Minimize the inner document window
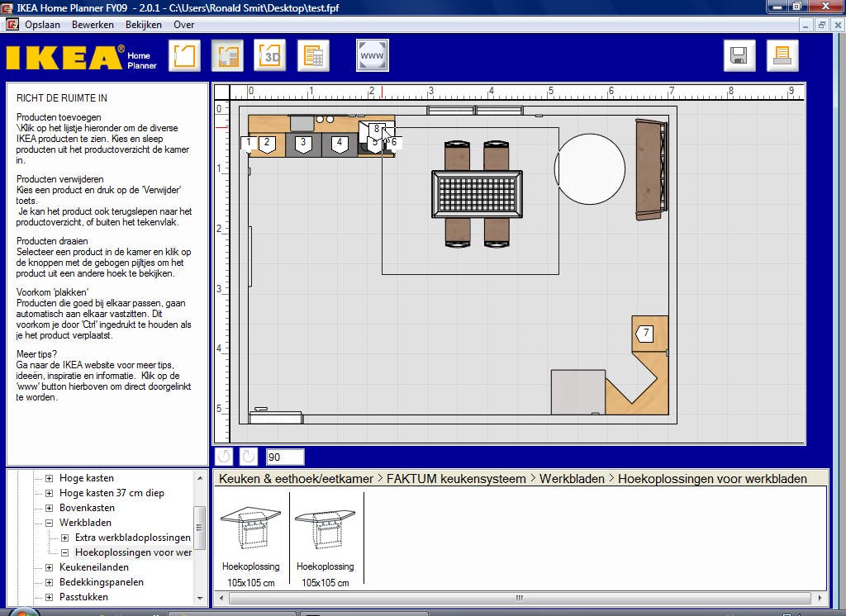The image size is (846, 616). click(806, 25)
